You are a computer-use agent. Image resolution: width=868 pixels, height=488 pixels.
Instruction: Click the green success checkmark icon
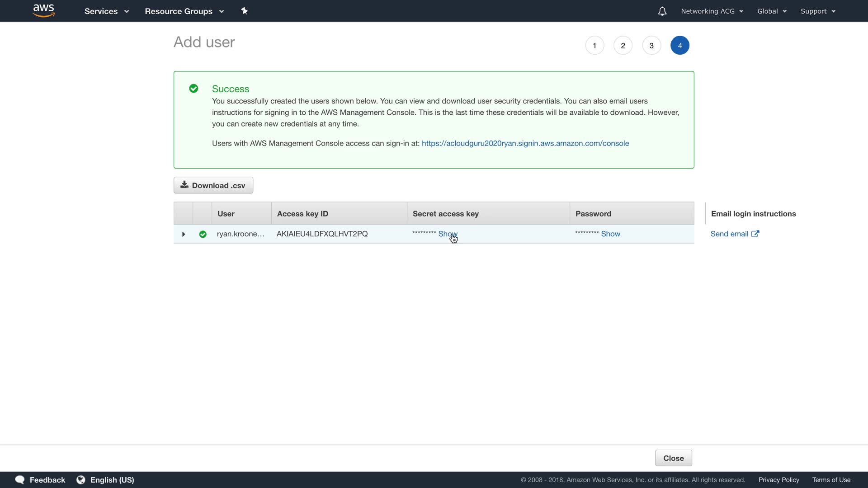193,89
